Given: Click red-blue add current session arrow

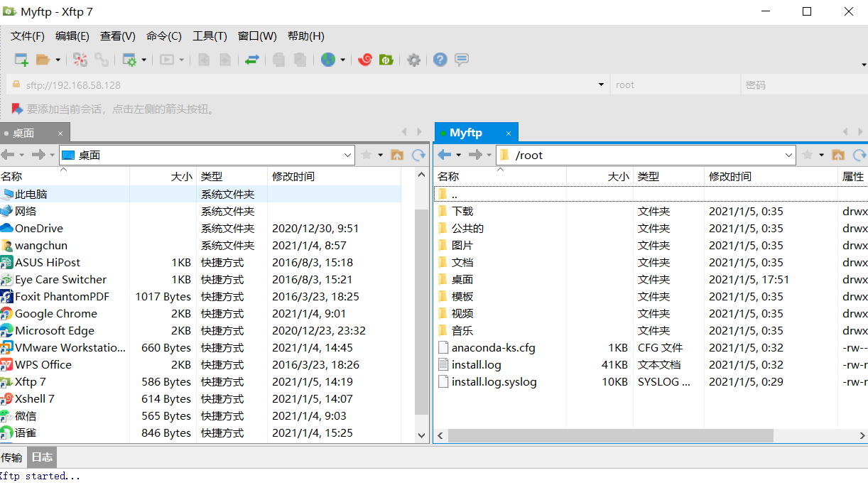Looking at the screenshot, I should coord(16,109).
